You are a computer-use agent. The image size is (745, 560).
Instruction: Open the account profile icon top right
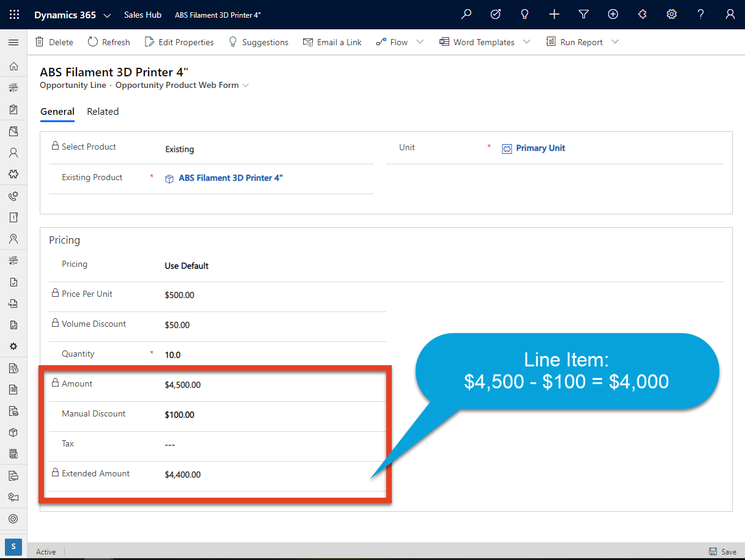[x=730, y=14]
